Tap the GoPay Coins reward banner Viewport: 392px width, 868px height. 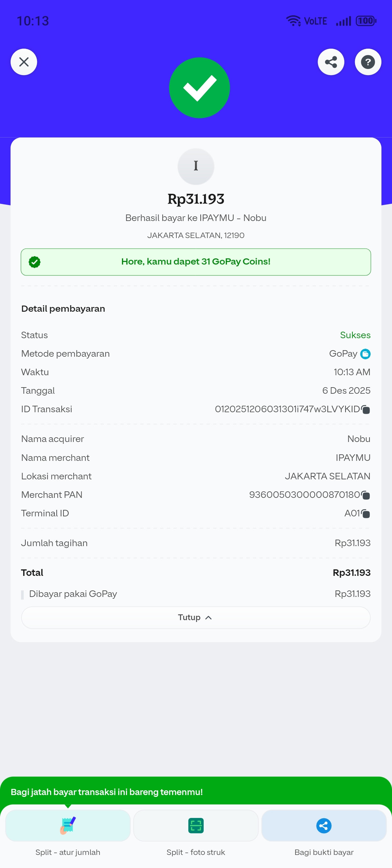[196, 262]
